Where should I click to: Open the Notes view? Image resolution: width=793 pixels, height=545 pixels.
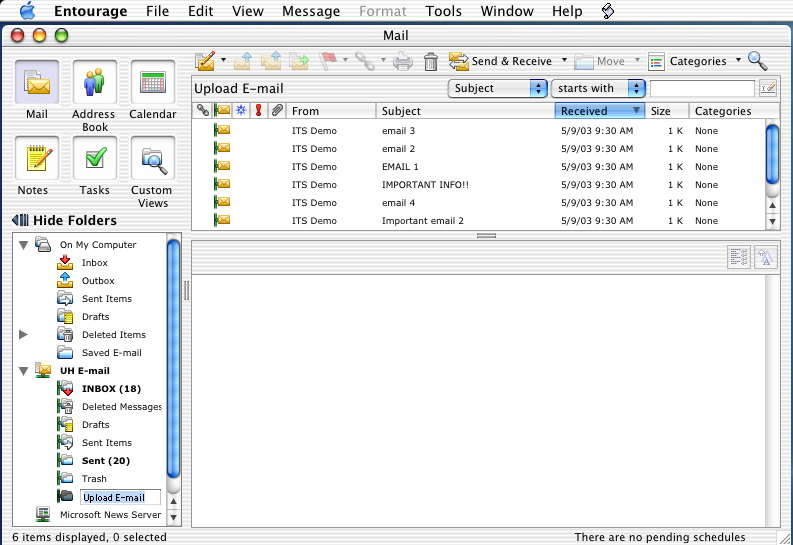pos(37,158)
